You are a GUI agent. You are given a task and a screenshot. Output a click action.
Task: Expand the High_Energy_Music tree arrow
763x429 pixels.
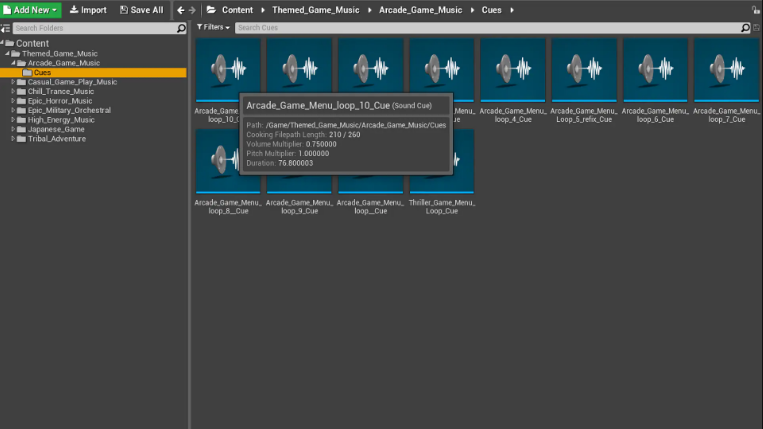tap(13, 120)
